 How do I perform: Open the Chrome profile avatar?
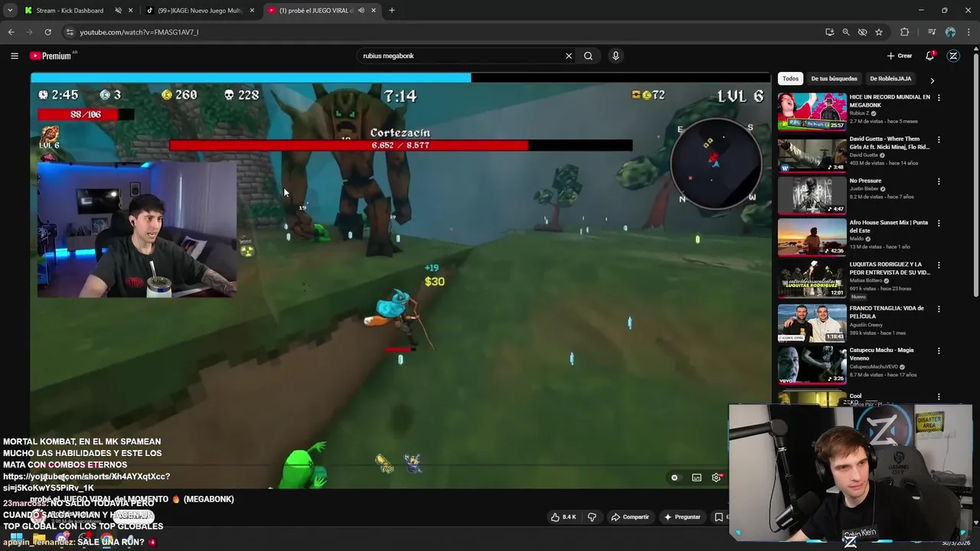[950, 32]
